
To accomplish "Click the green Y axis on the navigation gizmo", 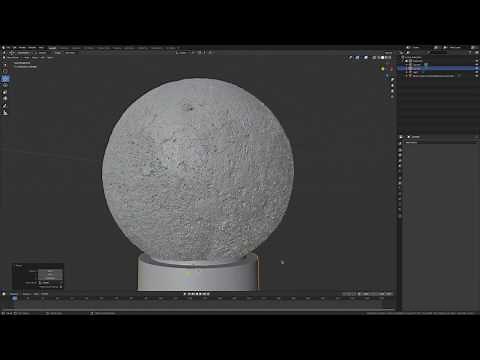I will tap(383, 69).
